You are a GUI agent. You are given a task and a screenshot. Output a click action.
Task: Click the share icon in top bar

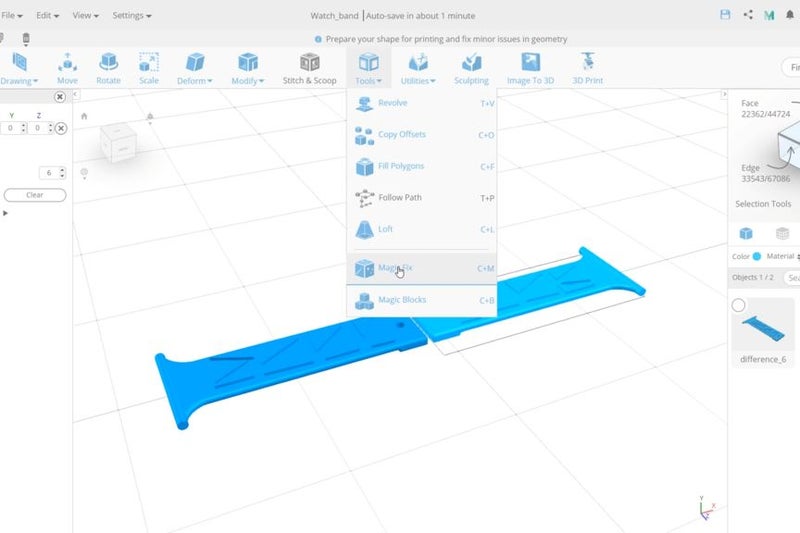pyautogui.click(x=748, y=16)
